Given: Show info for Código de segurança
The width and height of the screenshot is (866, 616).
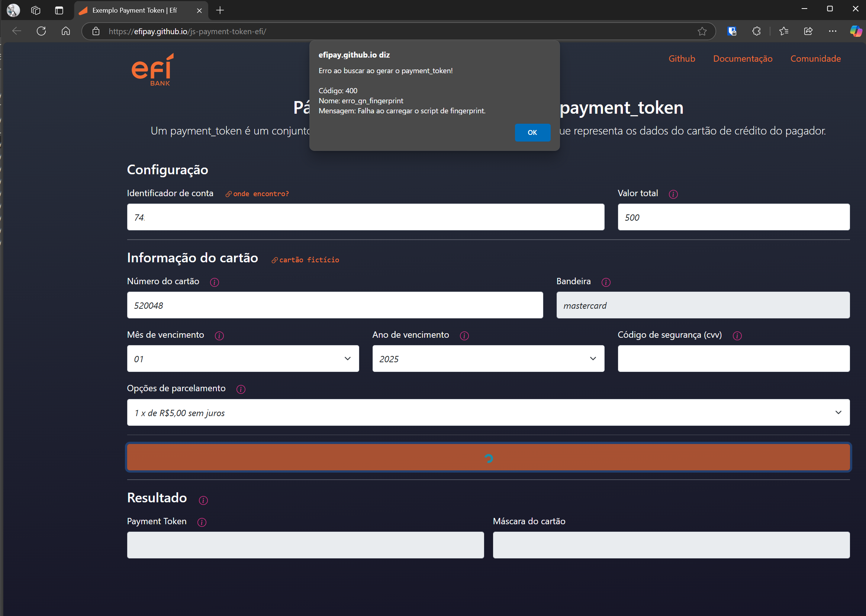Looking at the screenshot, I should (737, 336).
